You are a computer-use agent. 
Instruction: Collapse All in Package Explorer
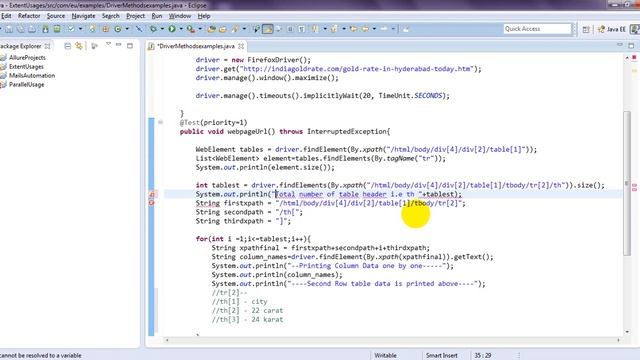point(67,46)
